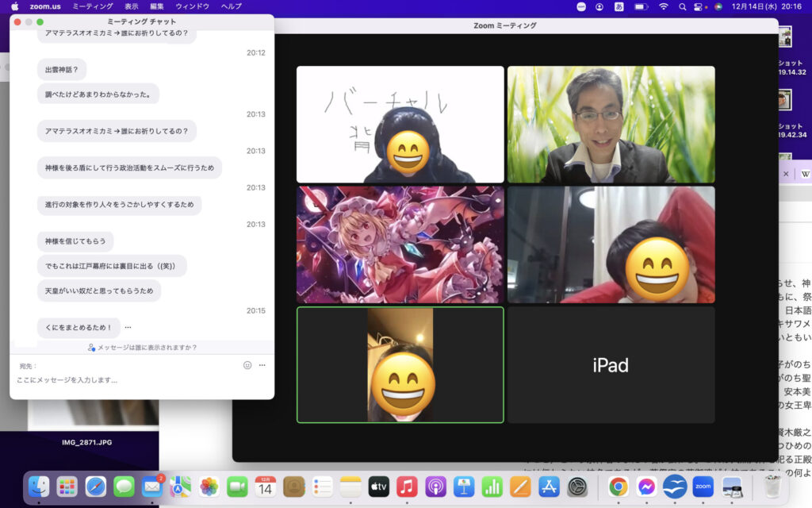Launch Safari from the Dock
The height and width of the screenshot is (508, 812).
pyautogui.click(x=96, y=486)
